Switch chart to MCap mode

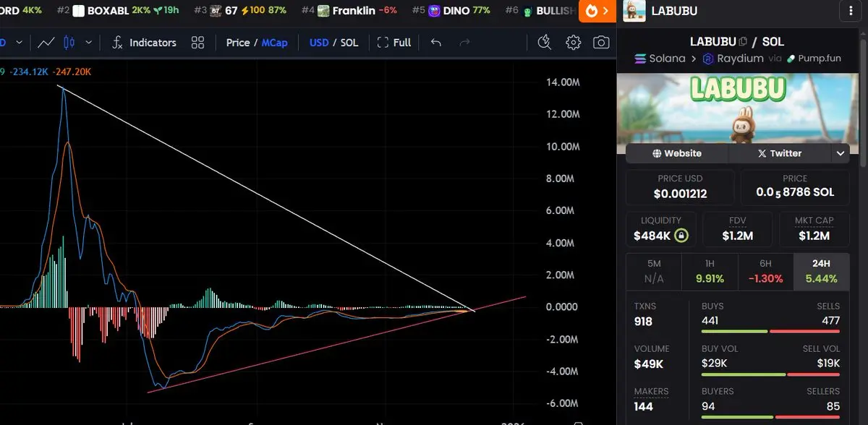coord(274,43)
